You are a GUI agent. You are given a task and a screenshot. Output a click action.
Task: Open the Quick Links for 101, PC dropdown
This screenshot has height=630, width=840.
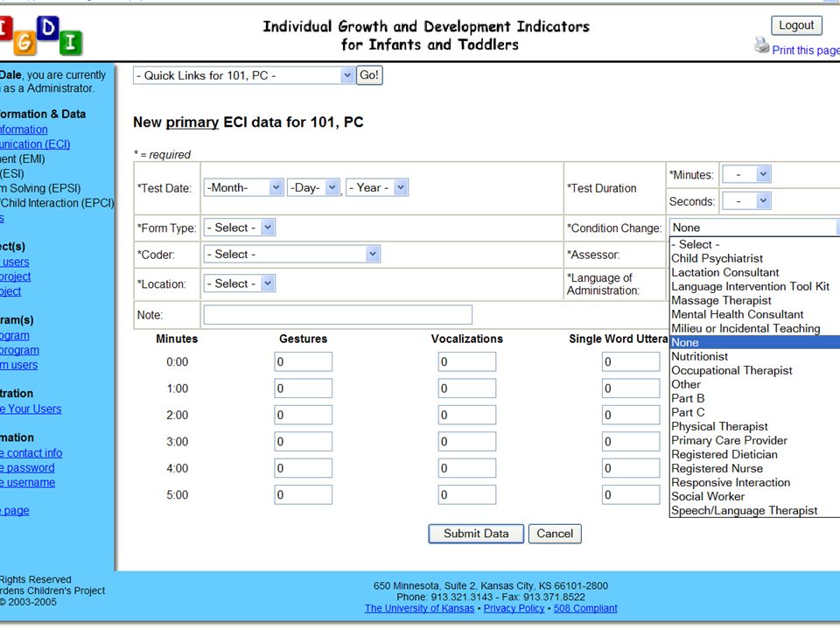(x=244, y=75)
